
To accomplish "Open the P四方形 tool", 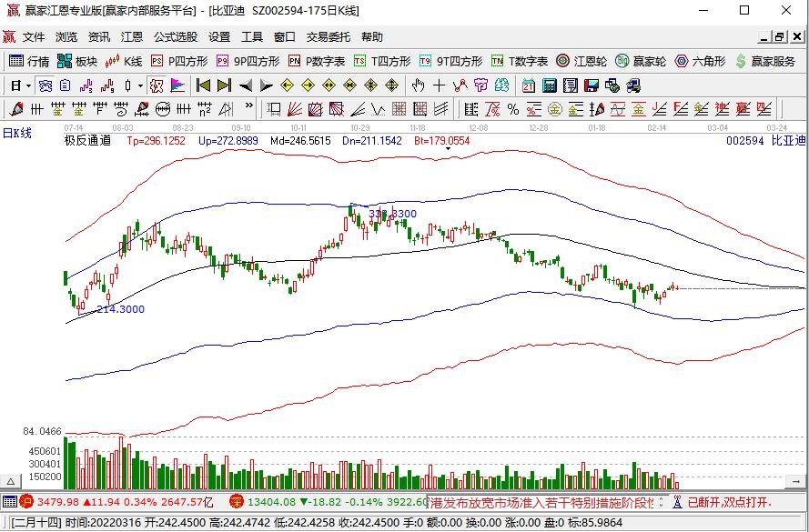I will [179, 61].
